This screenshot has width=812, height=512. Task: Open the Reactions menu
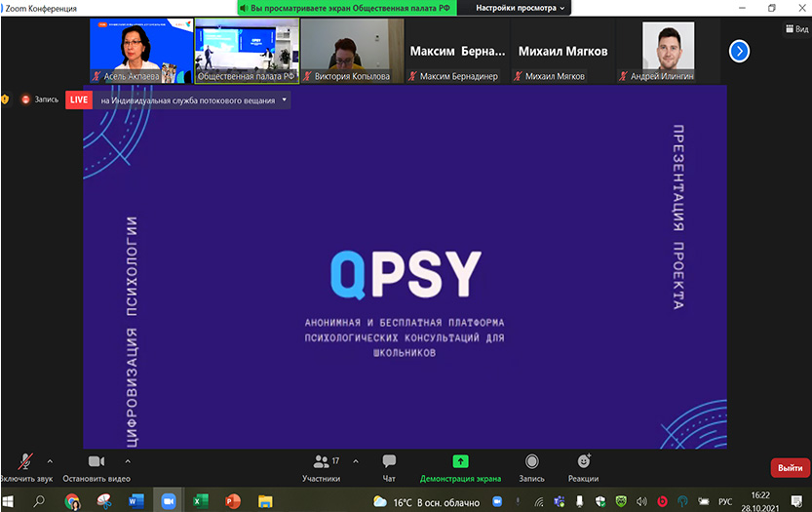click(x=583, y=462)
